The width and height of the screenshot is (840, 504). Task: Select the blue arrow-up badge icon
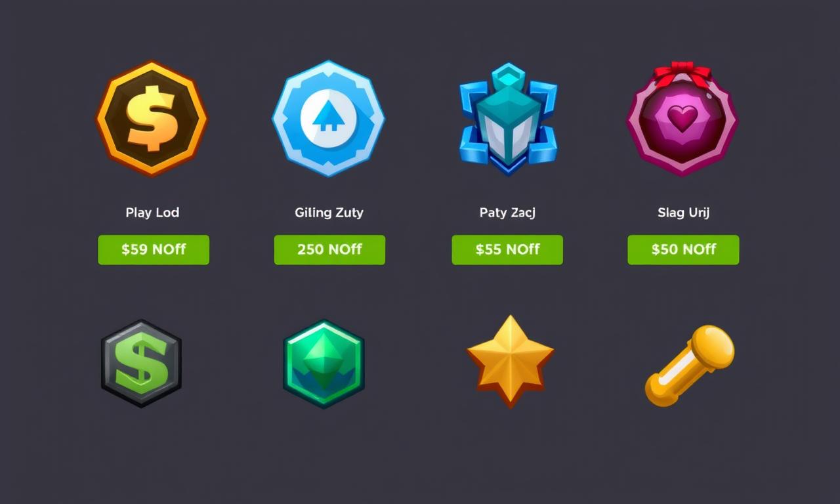pyautogui.click(x=328, y=118)
